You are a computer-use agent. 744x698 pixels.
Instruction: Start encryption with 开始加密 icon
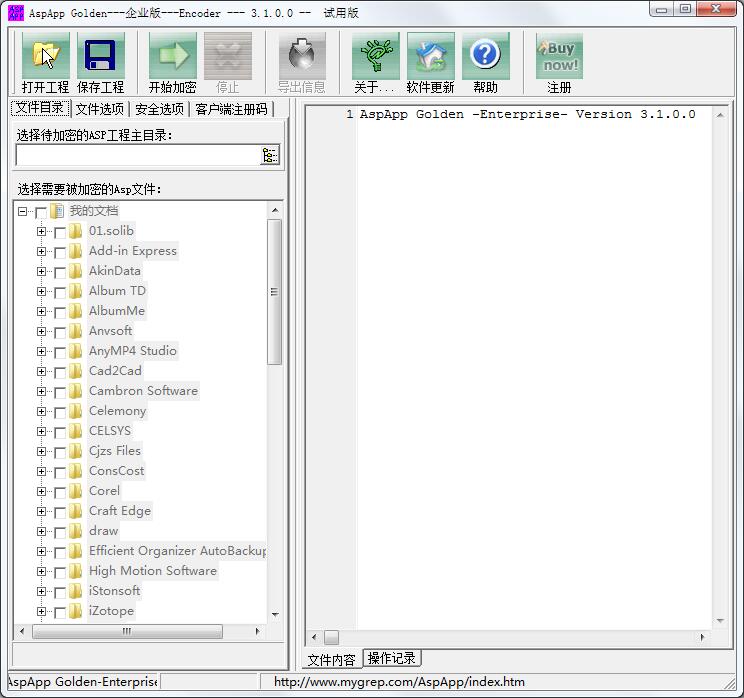[172, 56]
